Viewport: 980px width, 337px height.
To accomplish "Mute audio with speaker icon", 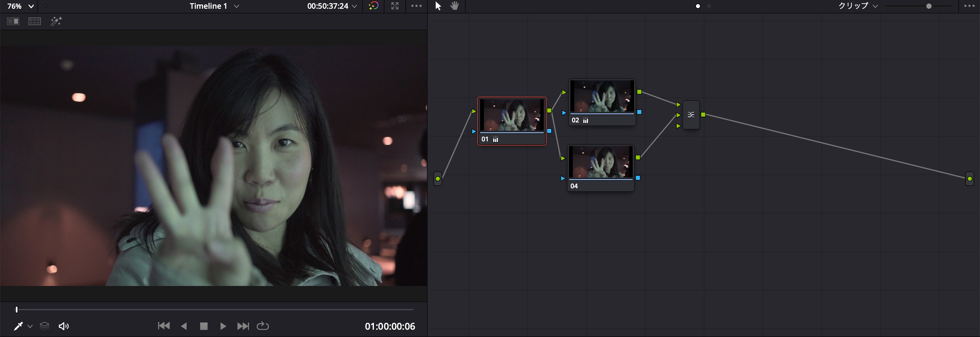I will tap(64, 326).
